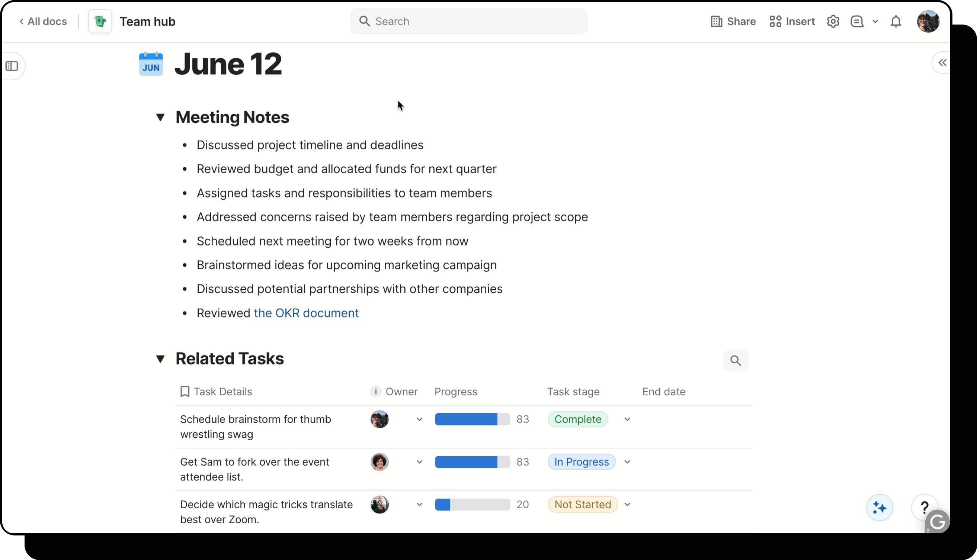The width and height of the screenshot is (977, 560).
Task: Open the Complete task stage dropdown
Action: click(627, 419)
